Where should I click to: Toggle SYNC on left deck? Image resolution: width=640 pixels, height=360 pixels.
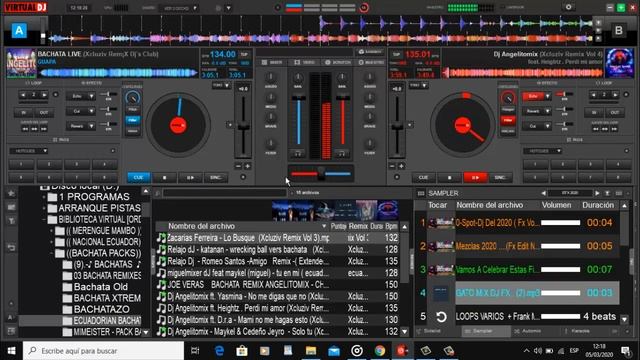coord(216,178)
